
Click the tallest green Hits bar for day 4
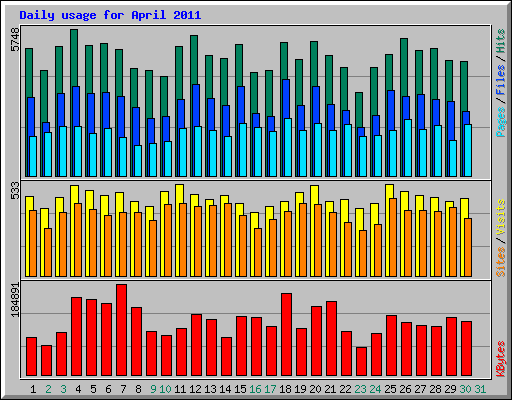pyautogui.click(x=74, y=57)
